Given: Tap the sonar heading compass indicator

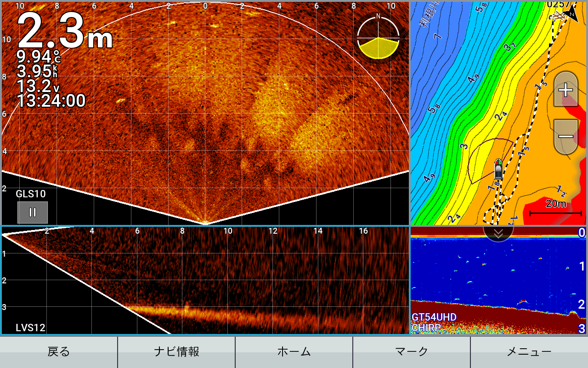Looking at the screenshot, I should (x=379, y=38).
